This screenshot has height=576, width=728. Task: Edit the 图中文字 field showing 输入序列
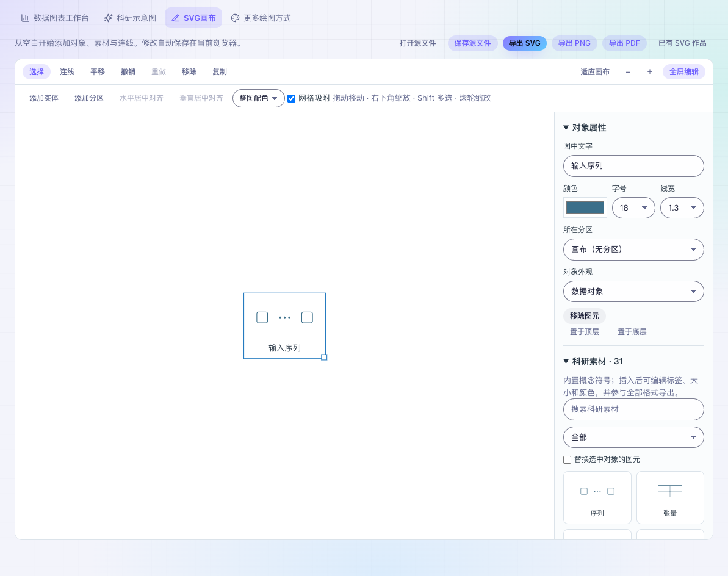634,166
